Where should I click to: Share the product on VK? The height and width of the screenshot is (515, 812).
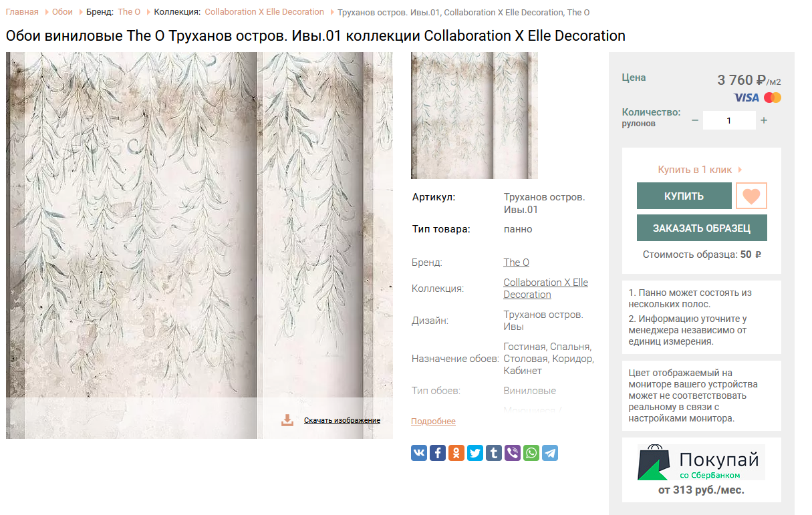[419, 453]
